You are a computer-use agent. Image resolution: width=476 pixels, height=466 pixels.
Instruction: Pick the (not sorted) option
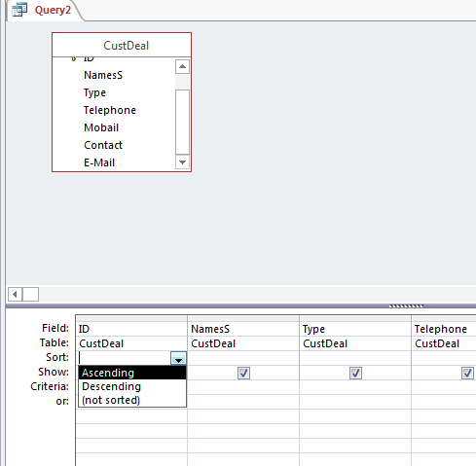[132, 400]
